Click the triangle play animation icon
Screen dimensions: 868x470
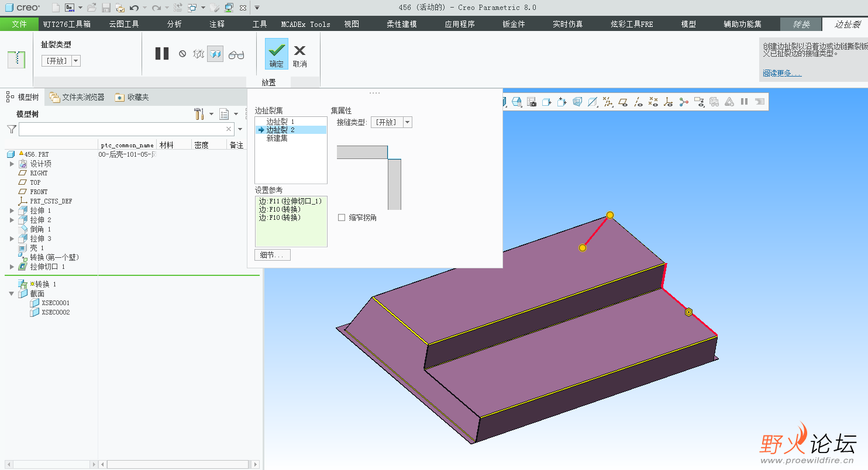point(729,102)
